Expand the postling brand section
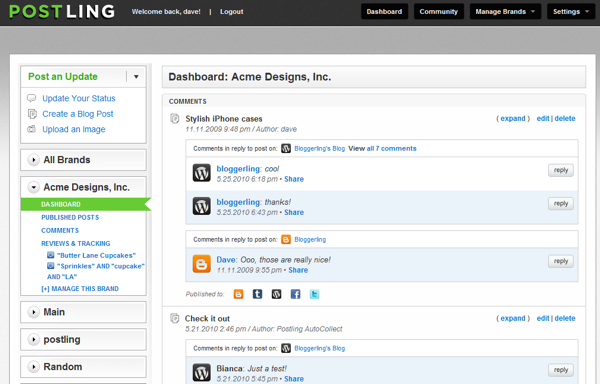 [x=34, y=339]
